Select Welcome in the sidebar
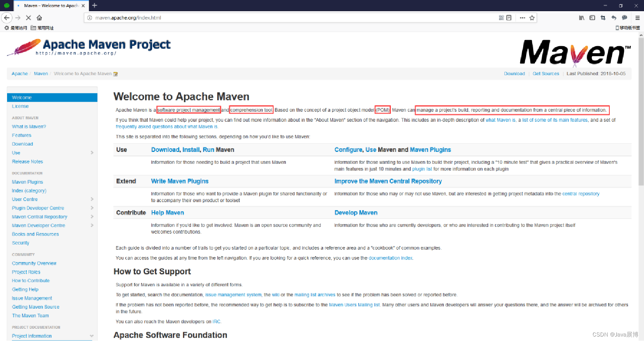644x341 pixels. 52,98
